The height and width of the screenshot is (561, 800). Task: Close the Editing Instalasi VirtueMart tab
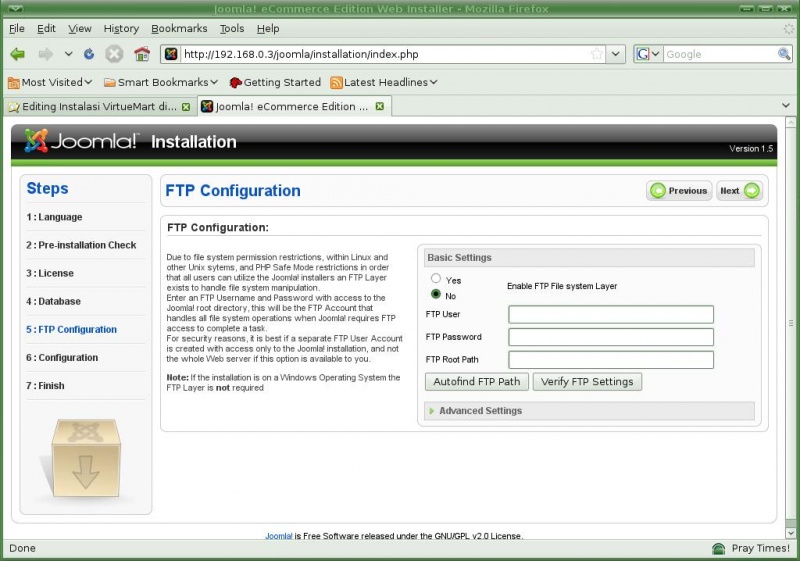pos(186,107)
